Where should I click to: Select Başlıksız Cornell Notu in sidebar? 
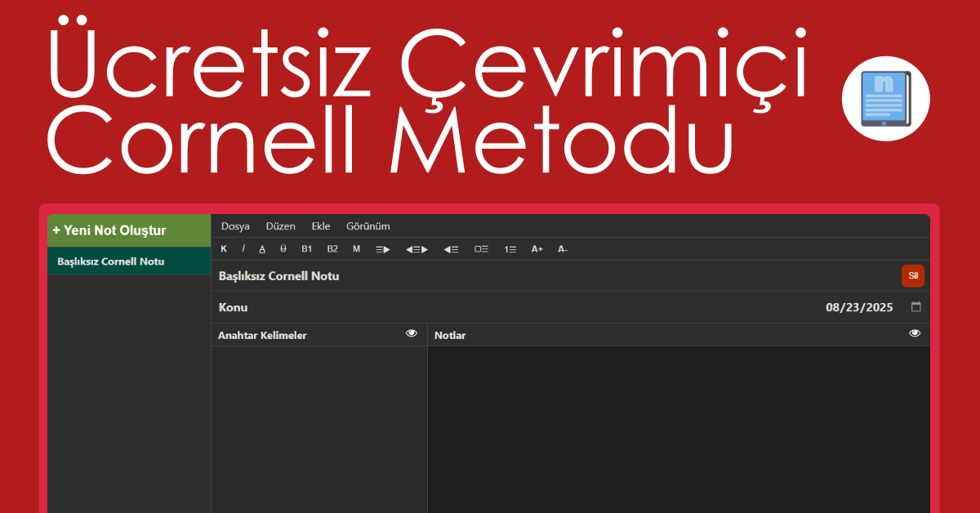tap(129, 261)
